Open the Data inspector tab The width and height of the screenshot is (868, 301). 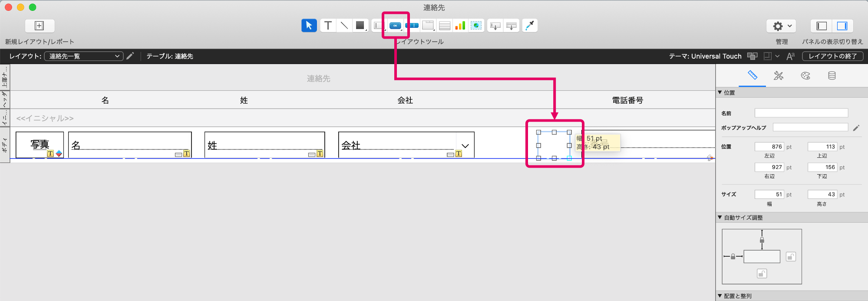[x=832, y=76]
